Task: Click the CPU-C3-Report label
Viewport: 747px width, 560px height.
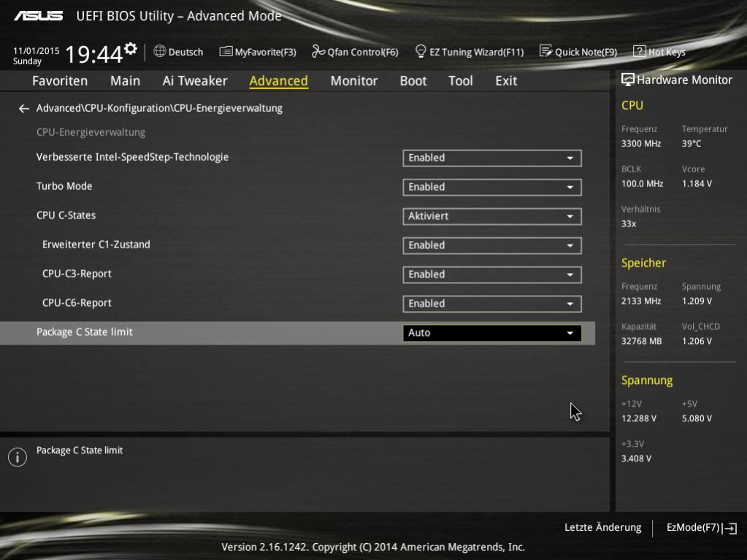Action: tap(77, 274)
